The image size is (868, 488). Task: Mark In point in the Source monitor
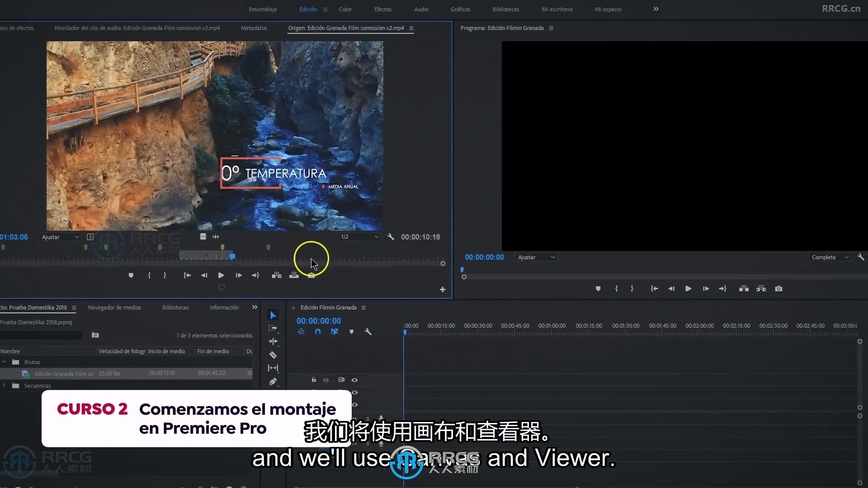(x=149, y=275)
